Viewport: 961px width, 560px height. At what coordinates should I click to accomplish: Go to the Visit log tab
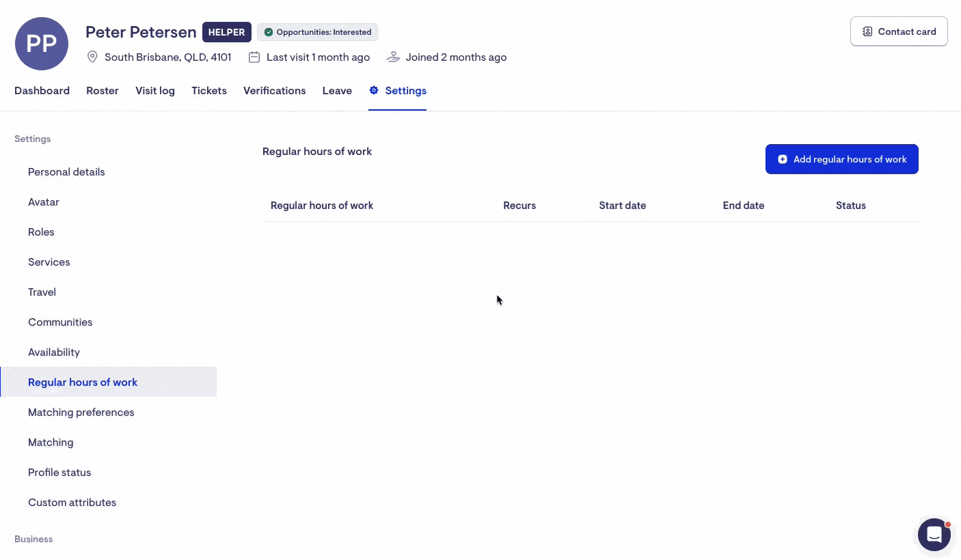(155, 91)
